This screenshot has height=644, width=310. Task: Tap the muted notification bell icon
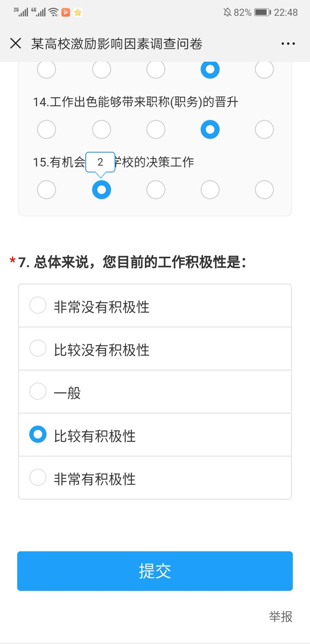coord(227,12)
